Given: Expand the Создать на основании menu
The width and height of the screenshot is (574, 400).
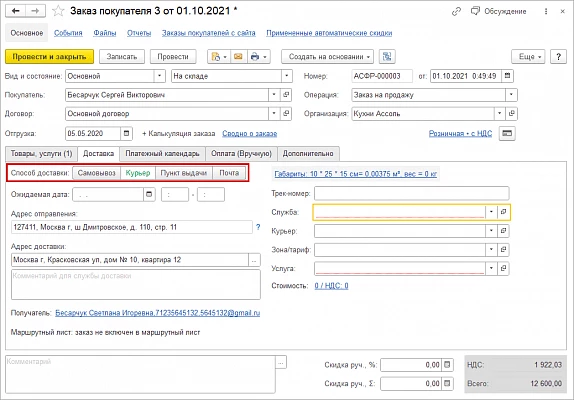Looking at the screenshot, I should [328, 57].
